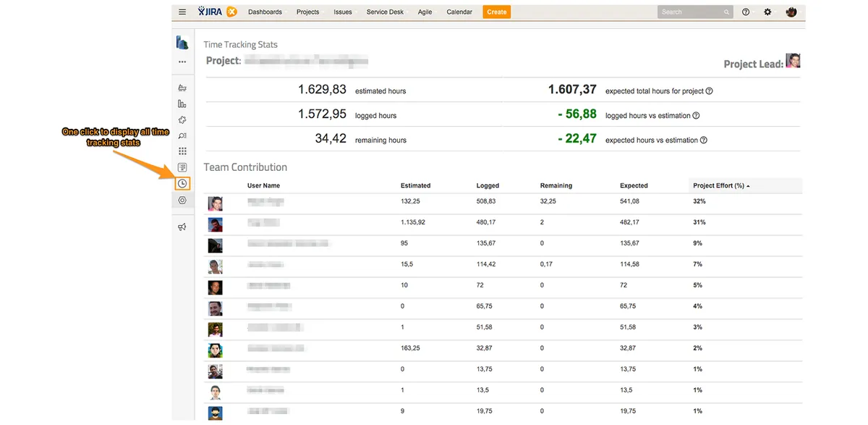Viewport: 868px width, 425px height.
Task: Open the Dashboards menu
Action: (x=265, y=12)
